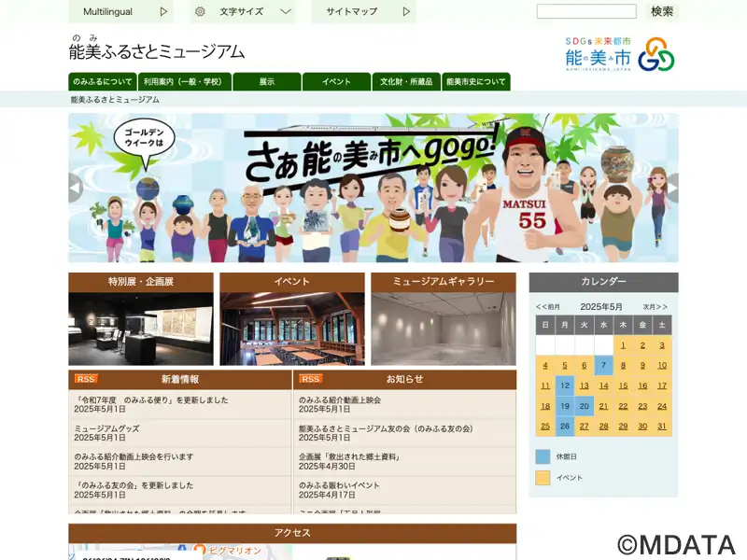This screenshot has height=560, width=747.
Task: Click the サイトマップ arrow icon
Action: pos(406,11)
